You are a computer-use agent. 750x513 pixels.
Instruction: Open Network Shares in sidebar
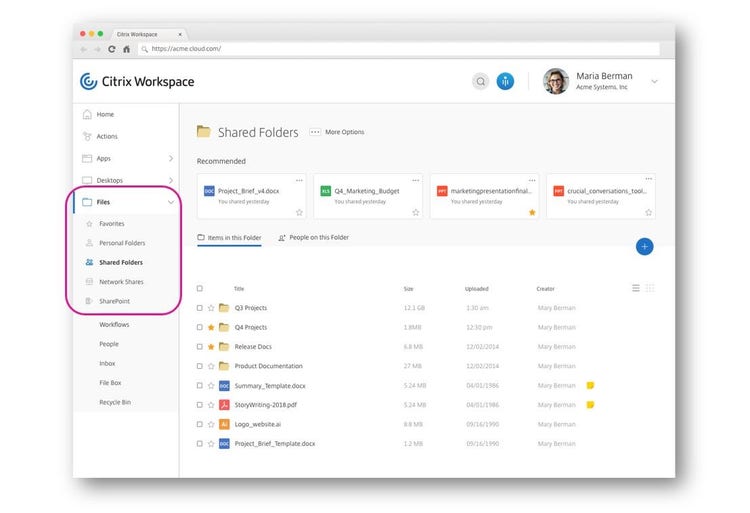(x=121, y=282)
